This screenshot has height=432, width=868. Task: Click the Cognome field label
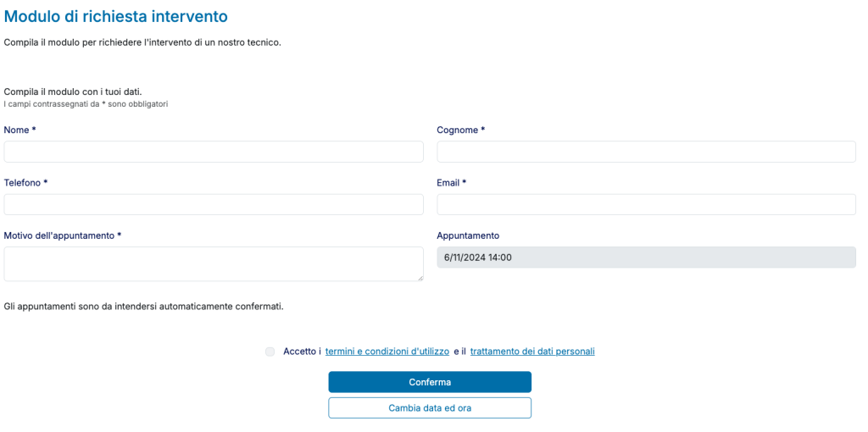pos(460,130)
